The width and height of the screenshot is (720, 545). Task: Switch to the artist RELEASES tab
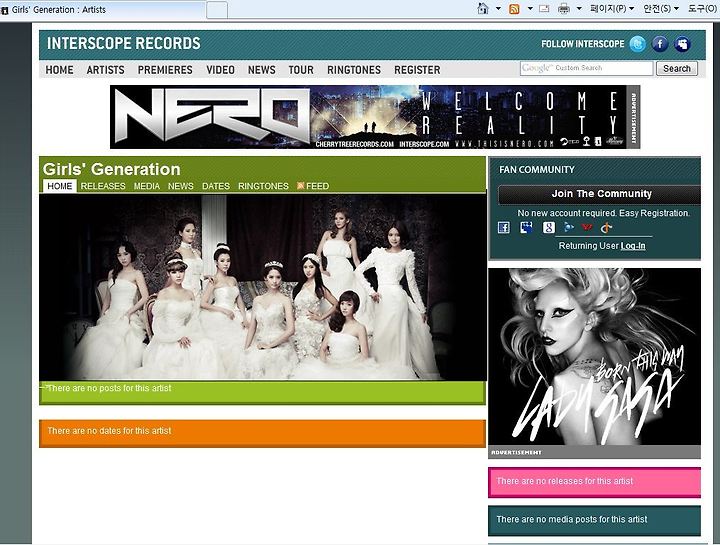tap(103, 186)
